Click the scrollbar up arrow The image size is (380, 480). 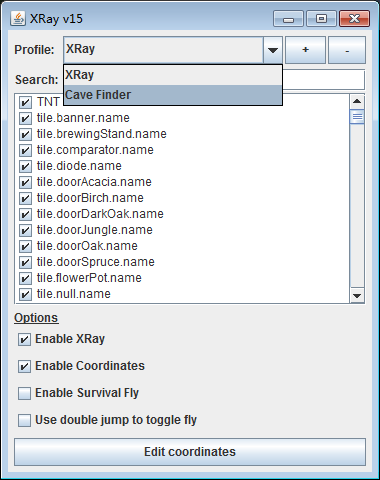357,101
